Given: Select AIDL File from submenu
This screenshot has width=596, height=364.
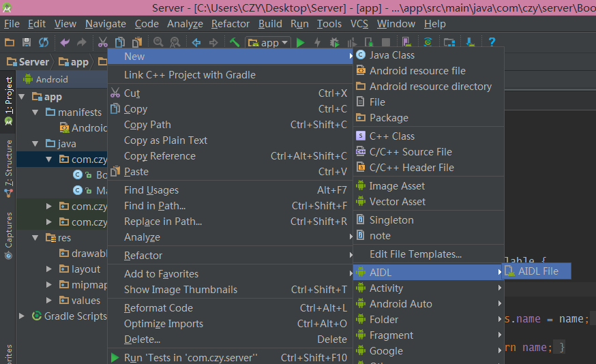Looking at the screenshot, I should [537, 271].
